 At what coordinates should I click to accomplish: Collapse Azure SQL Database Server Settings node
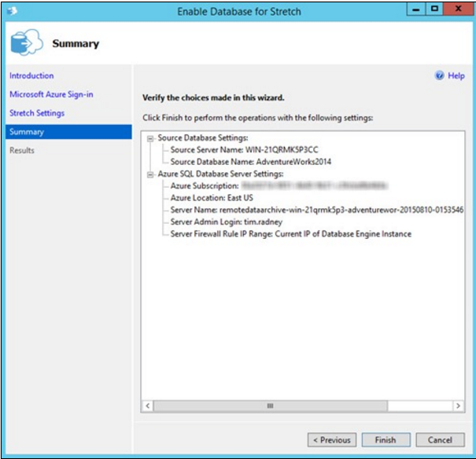pos(150,174)
